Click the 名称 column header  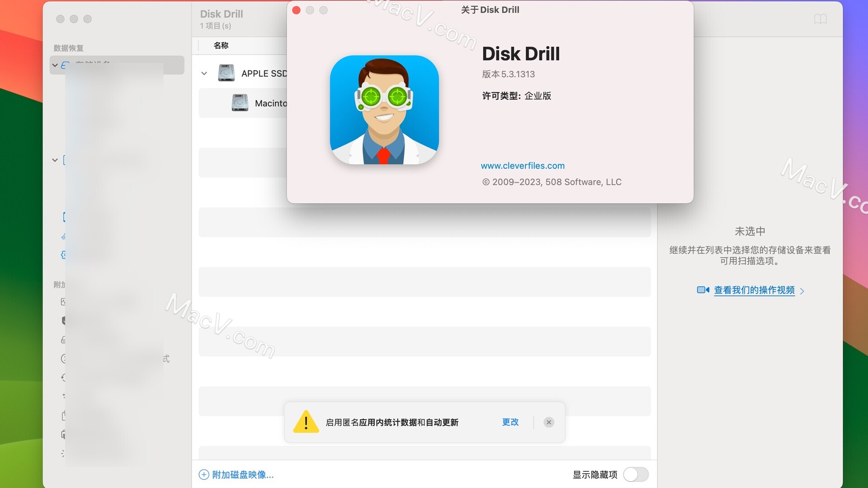tap(221, 45)
